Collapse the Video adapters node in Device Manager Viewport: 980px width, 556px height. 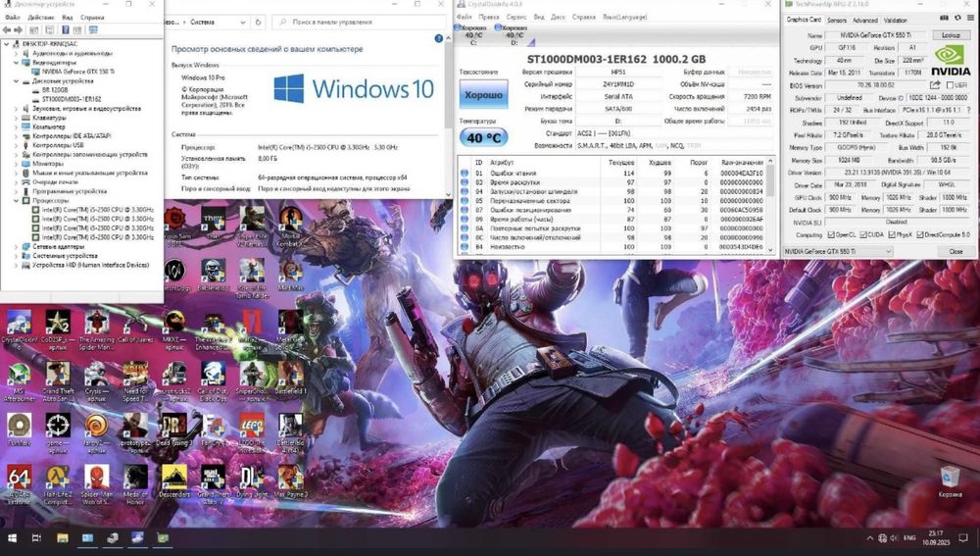pyautogui.click(x=17, y=63)
